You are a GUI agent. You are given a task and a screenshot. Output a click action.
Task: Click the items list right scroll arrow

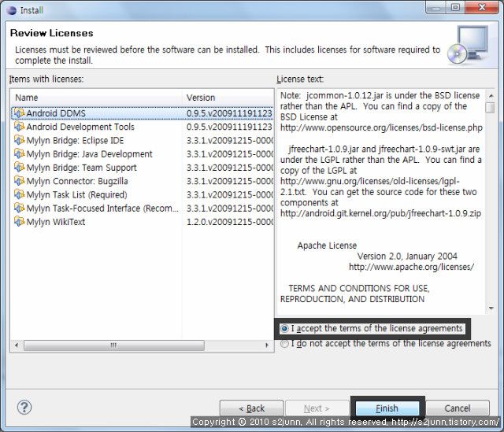267,345
